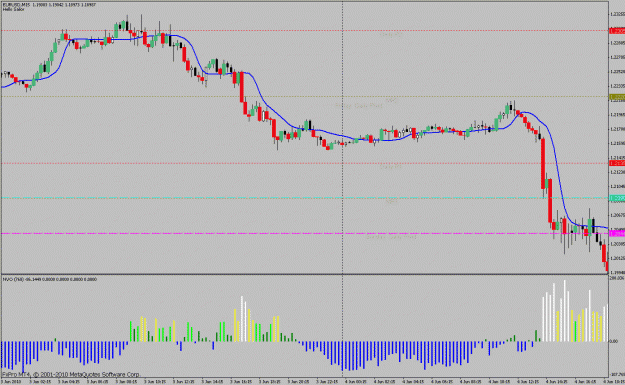
Task: Click the 3 Jun 14:15 time axis label
Action: (212, 382)
